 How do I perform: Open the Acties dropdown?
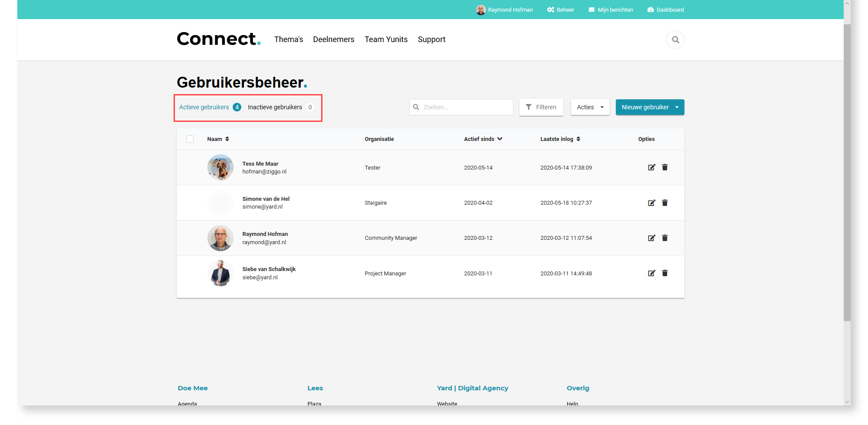[590, 107]
